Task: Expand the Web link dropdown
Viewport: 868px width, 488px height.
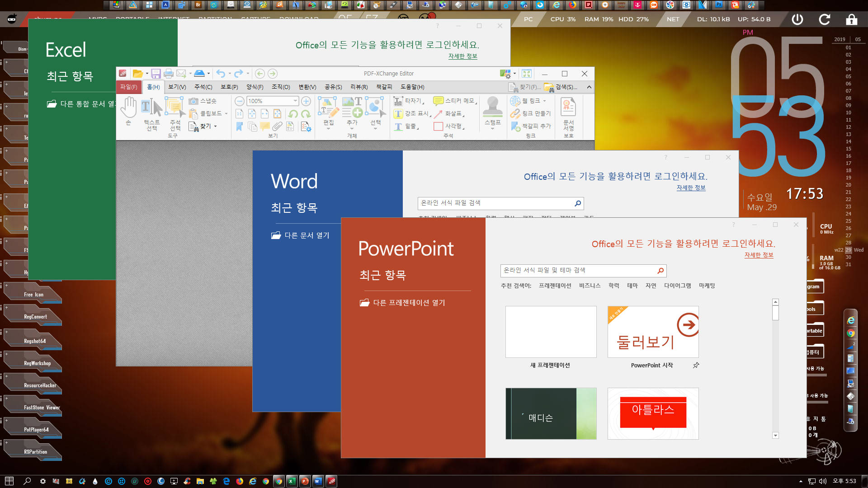Action: 544,101
